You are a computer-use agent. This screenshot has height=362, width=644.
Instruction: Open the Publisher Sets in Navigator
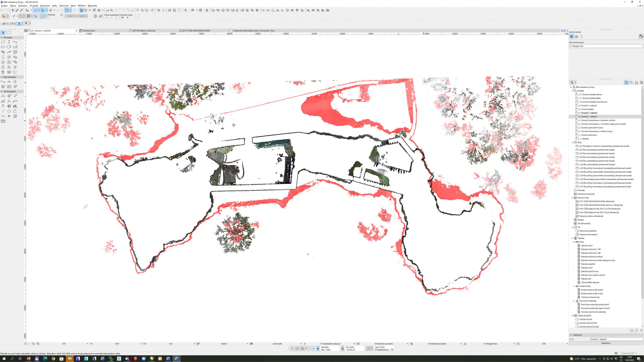641,82
